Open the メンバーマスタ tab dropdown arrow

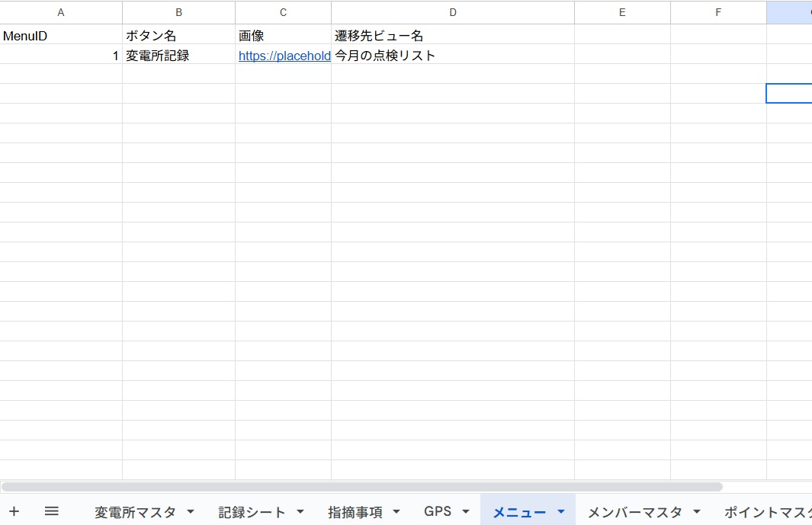(x=697, y=512)
